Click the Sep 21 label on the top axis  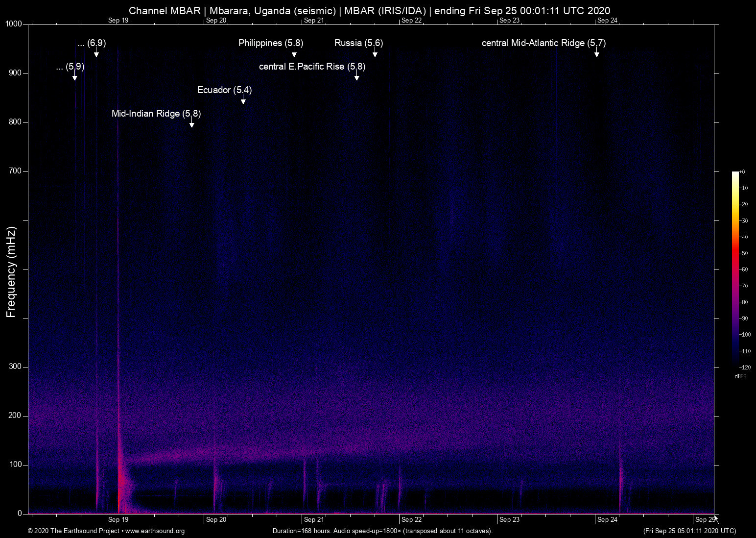[314, 20]
